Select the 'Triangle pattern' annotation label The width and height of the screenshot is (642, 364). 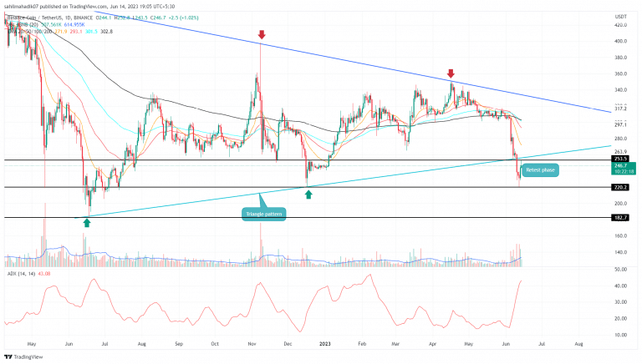(262, 214)
